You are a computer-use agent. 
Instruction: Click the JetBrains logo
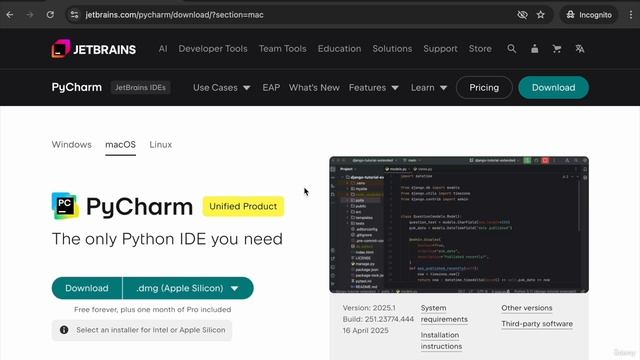point(94,49)
